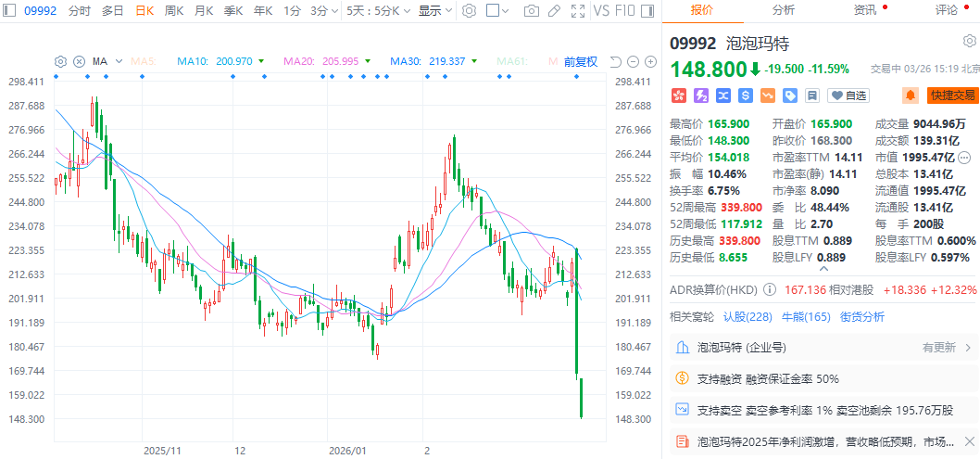Select 1分 one-minute chart
Viewport: 980px width, 459px height.
click(291, 10)
